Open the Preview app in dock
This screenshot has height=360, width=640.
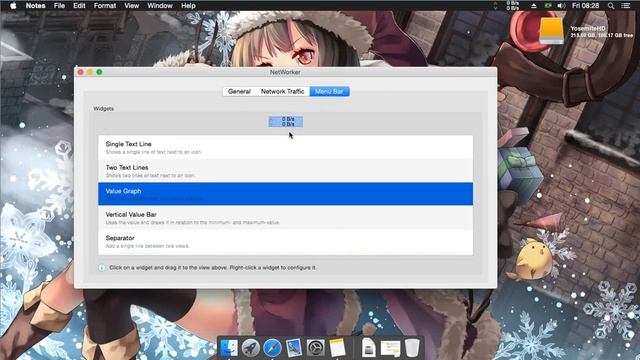coord(294,348)
